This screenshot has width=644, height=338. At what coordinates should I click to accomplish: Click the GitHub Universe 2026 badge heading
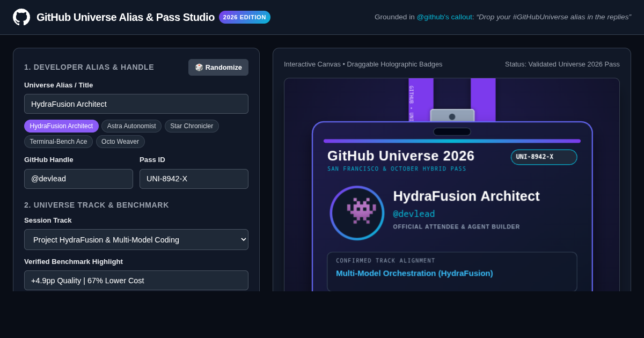tap(401, 156)
